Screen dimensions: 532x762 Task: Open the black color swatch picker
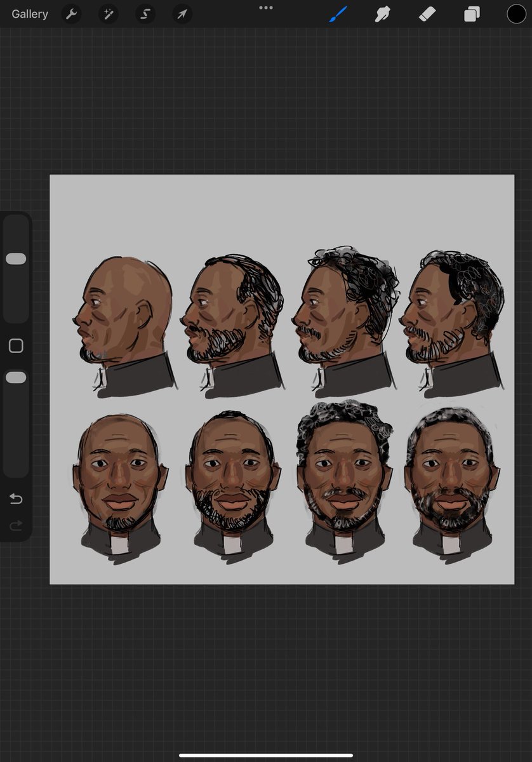[516, 14]
